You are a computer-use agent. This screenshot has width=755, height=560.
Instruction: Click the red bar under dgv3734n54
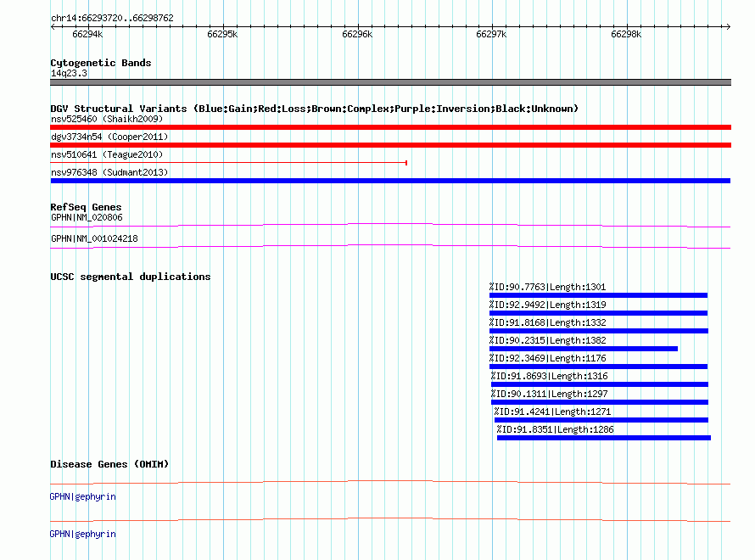click(390, 145)
